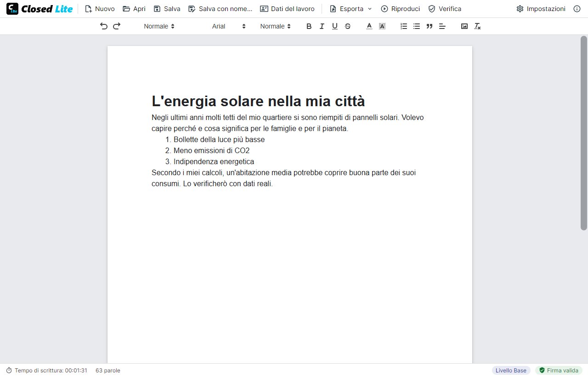Insert an image into the document

tap(464, 26)
